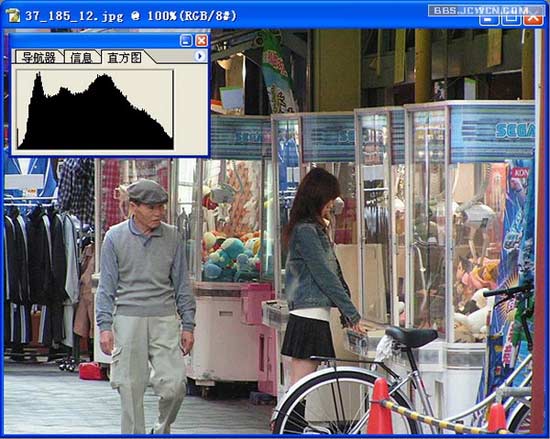Click the black bicycle saddle
Viewport: 550px width, 439px height.
[x=411, y=336]
